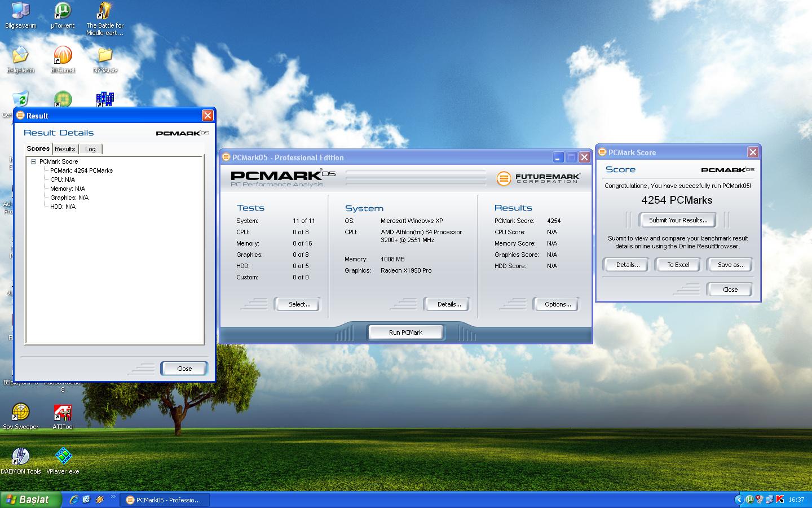This screenshot has width=812, height=508.
Task: Open the ATITool desktop icon
Action: 63,417
